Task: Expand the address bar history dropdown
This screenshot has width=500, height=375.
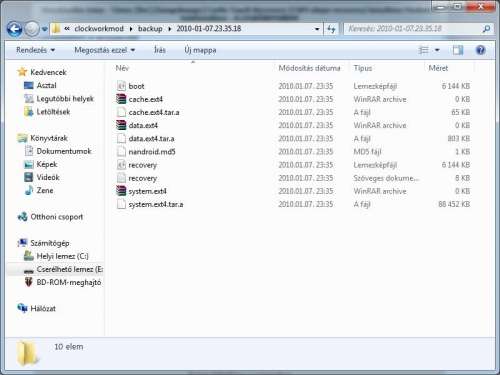Action: (x=317, y=29)
